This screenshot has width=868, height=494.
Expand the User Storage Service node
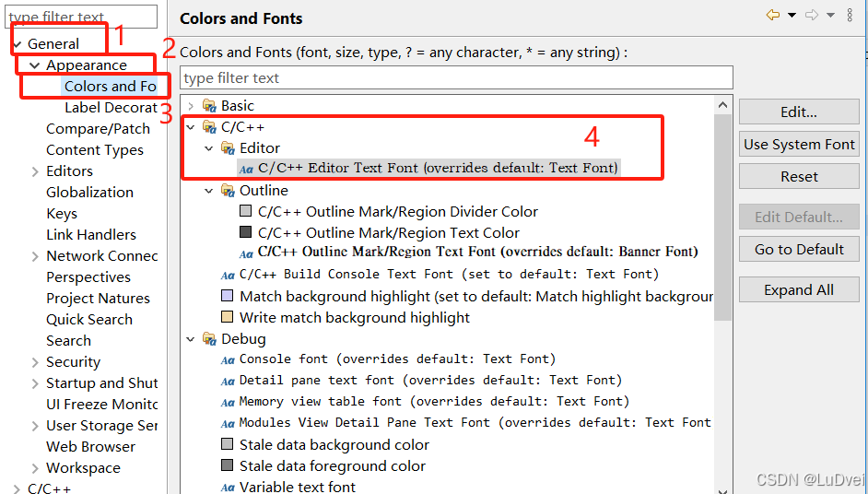pyautogui.click(x=35, y=427)
